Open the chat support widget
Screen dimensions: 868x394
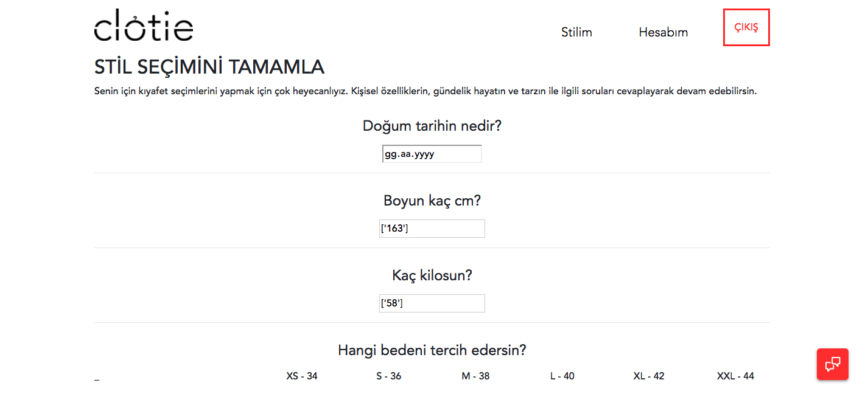(x=832, y=364)
